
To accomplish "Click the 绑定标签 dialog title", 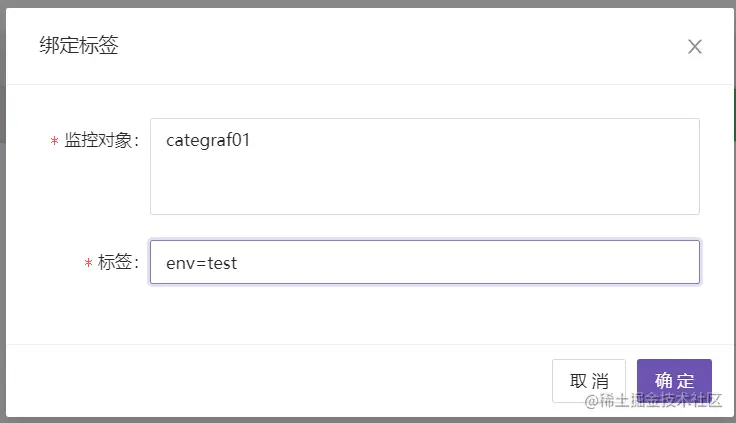I will (x=79, y=45).
